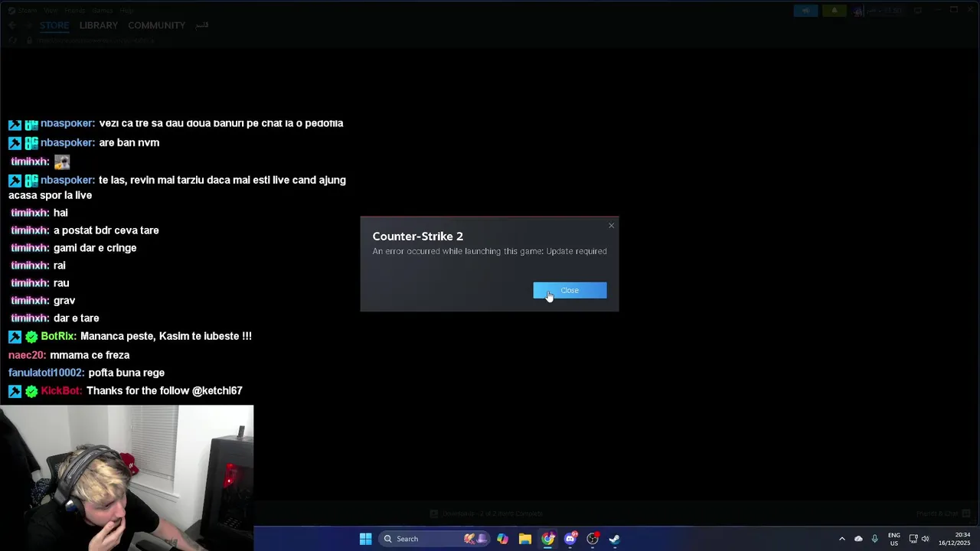
Task: Click the BotRix username in chat
Action: 58,336
